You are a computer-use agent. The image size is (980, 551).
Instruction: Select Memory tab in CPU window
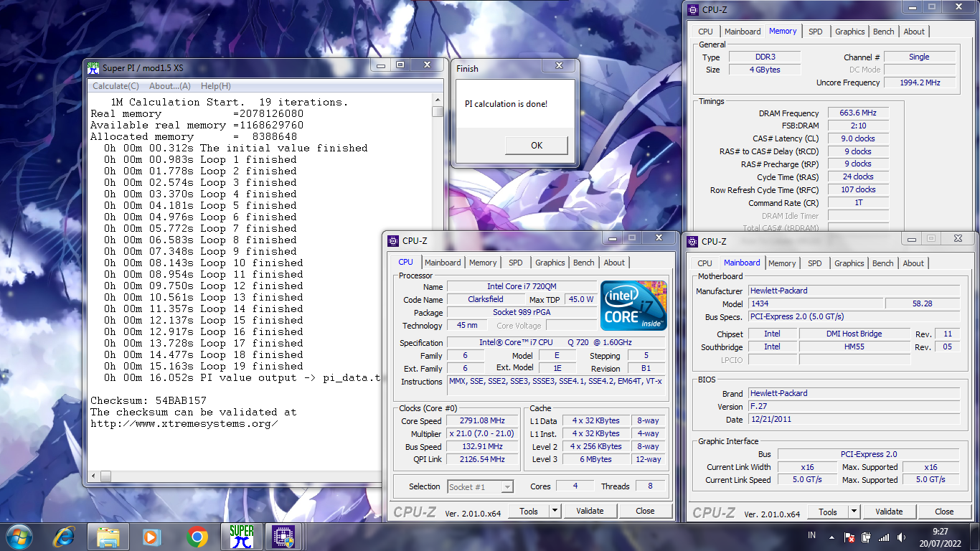click(x=483, y=263)
